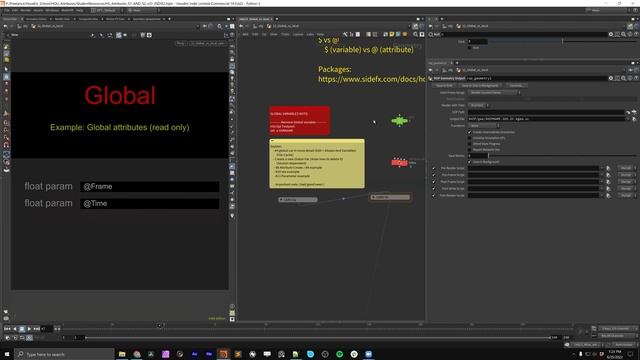Click Save to Disk in Background button

coord(480,86)
